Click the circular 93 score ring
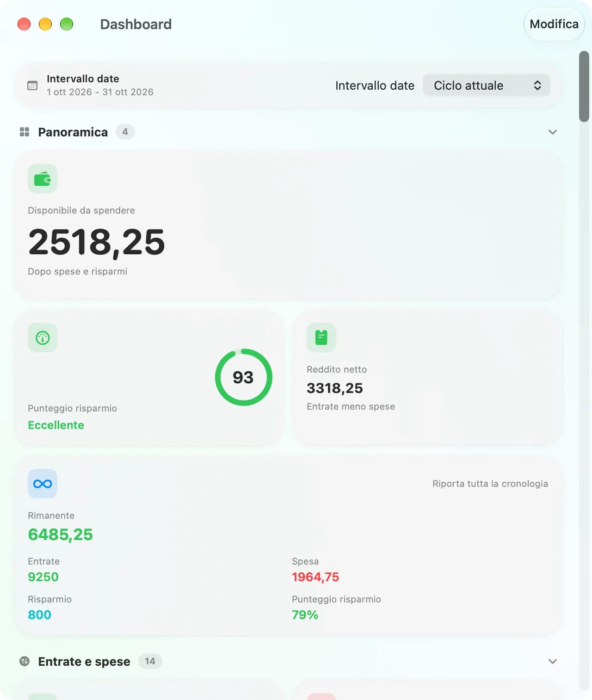This screenshot has width=592, height=700. 244,377
